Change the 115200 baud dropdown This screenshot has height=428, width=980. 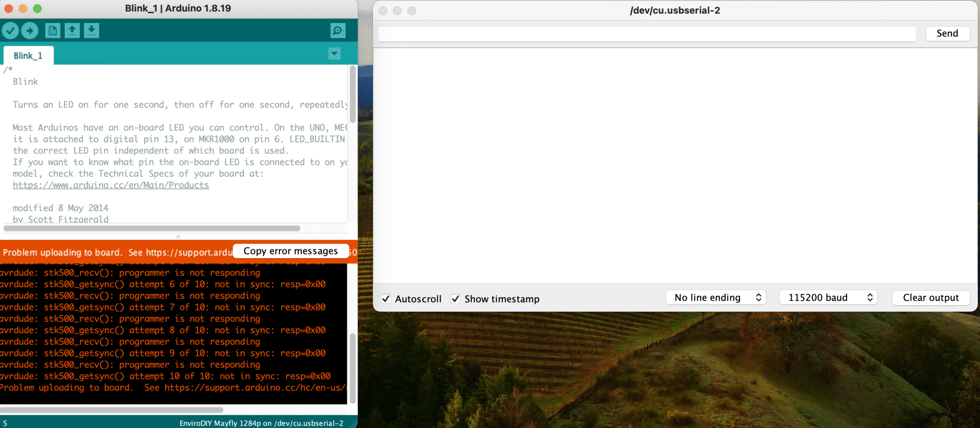828,298
